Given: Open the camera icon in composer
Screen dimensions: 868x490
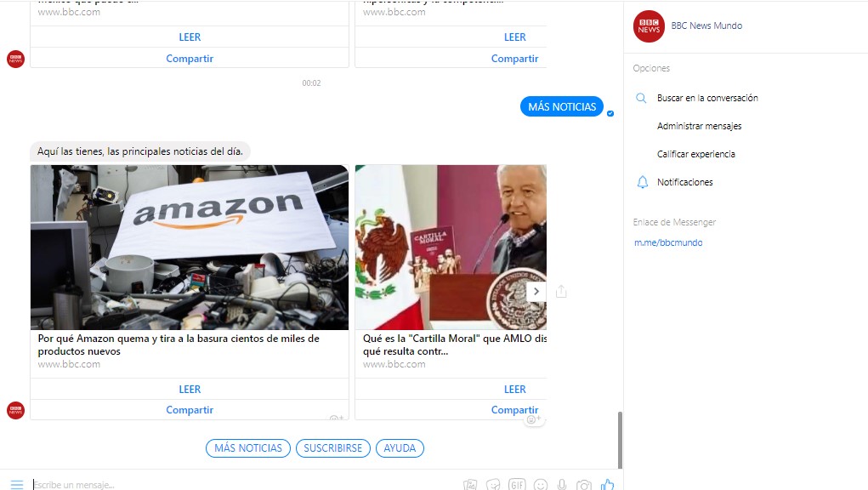Looking at the screenshot, I should pyautogui.click(x=584, y=485).
